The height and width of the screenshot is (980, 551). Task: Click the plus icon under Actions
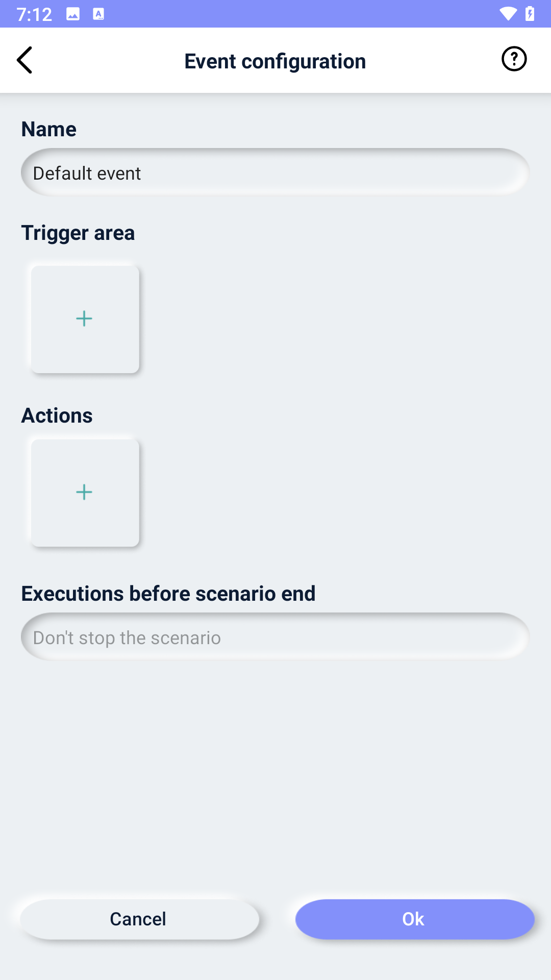84,492
